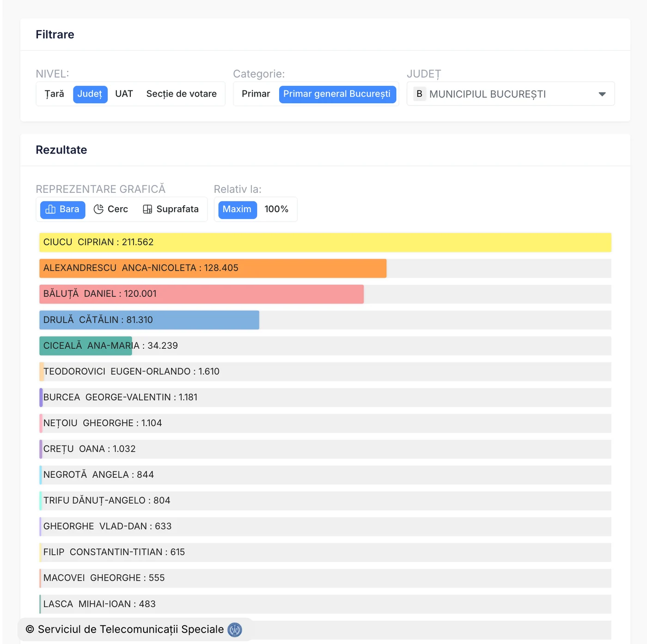The height and width of the screenshot is (644, 647).
Task: Select Țară level option
Action: click(x=55, y=94)
